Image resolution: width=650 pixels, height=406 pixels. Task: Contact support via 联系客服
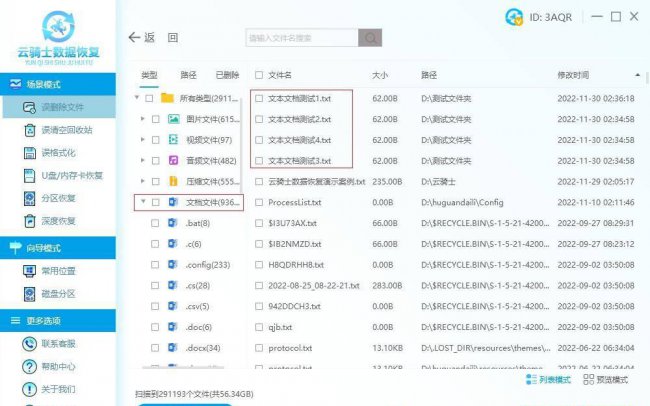(x=49, y=344)
